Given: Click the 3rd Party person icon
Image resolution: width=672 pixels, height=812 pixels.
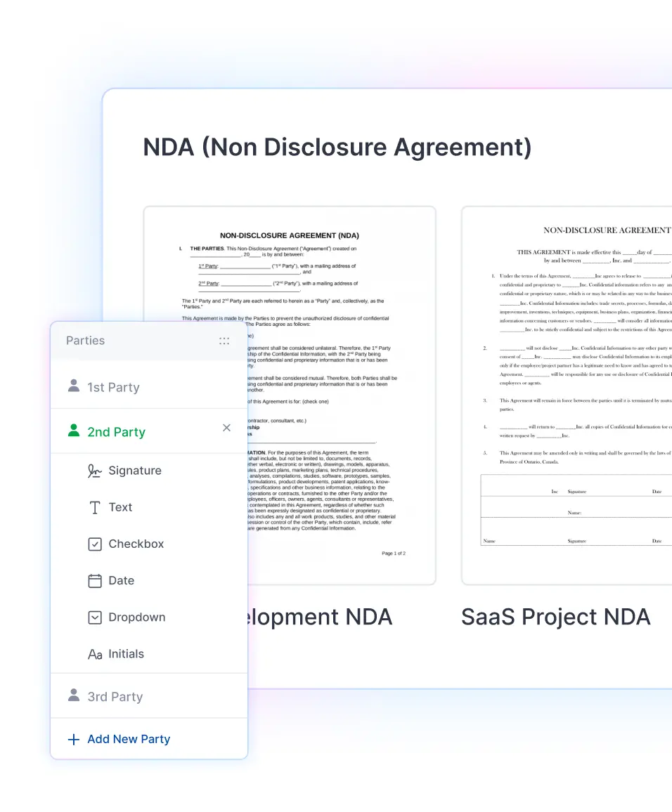Looking at the screenshot, I should pos(74,695).
